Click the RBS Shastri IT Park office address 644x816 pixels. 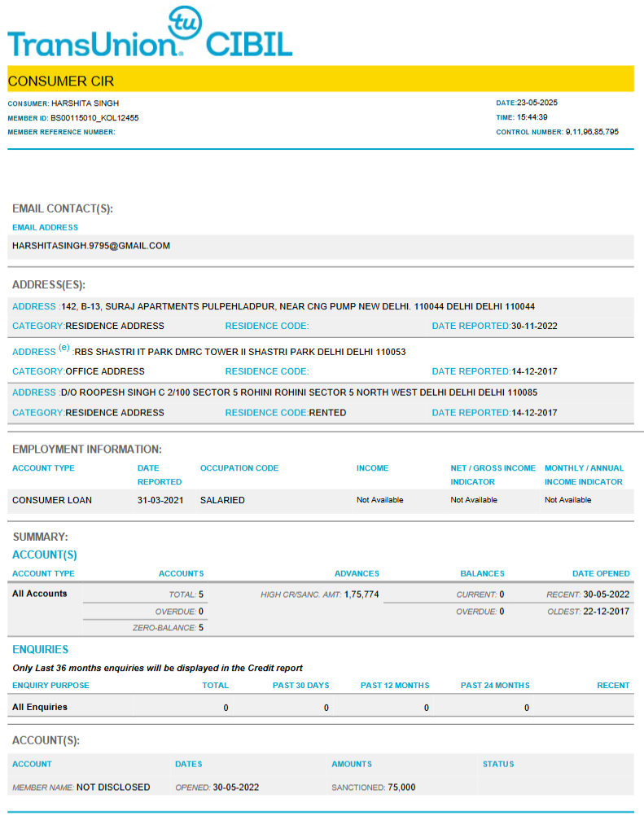click(x=239, y=353)
